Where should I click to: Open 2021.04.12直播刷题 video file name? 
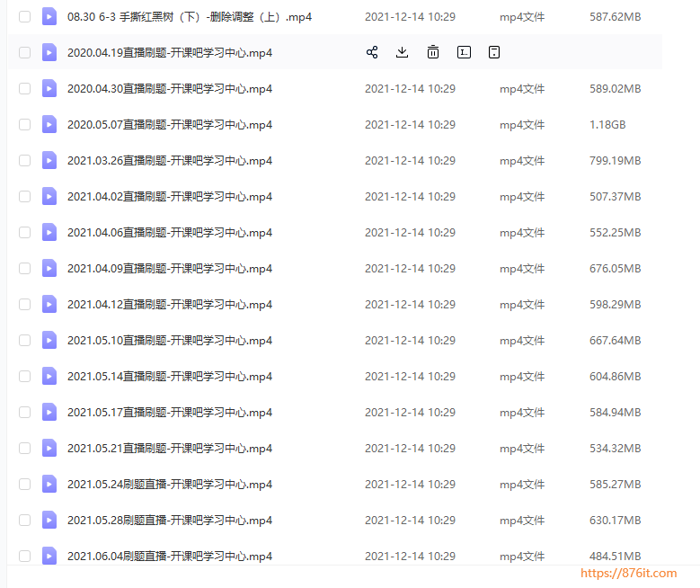170,305
